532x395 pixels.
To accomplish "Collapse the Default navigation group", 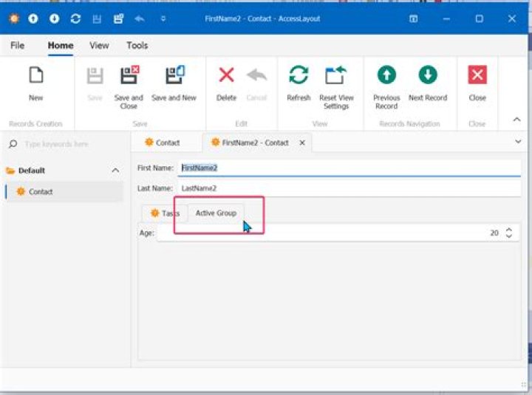I will pyautogui.click(x=115, y=171).
